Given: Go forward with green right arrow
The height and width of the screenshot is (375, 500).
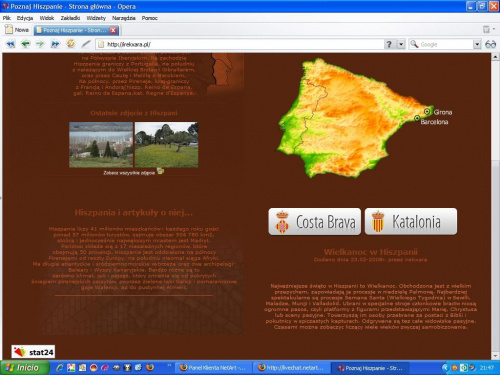Looking at the screenshot, I should click(x=40, y=44).
